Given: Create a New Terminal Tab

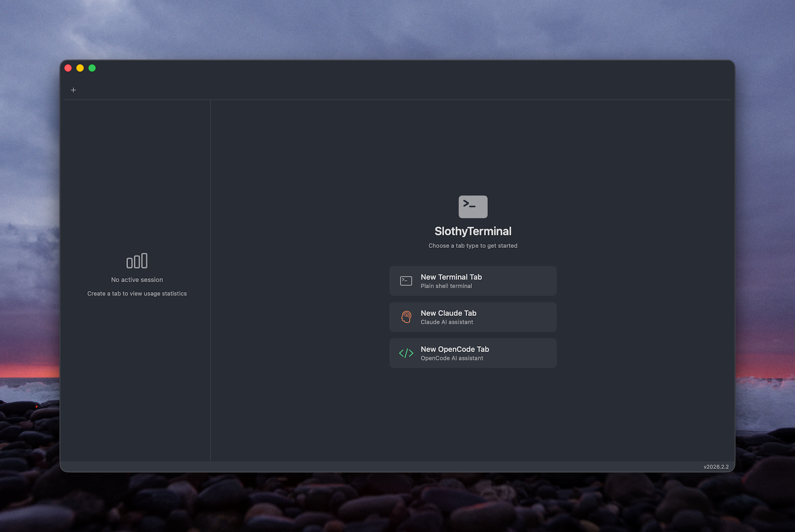Looking at the screenshot, I should [x=473, y=281].
